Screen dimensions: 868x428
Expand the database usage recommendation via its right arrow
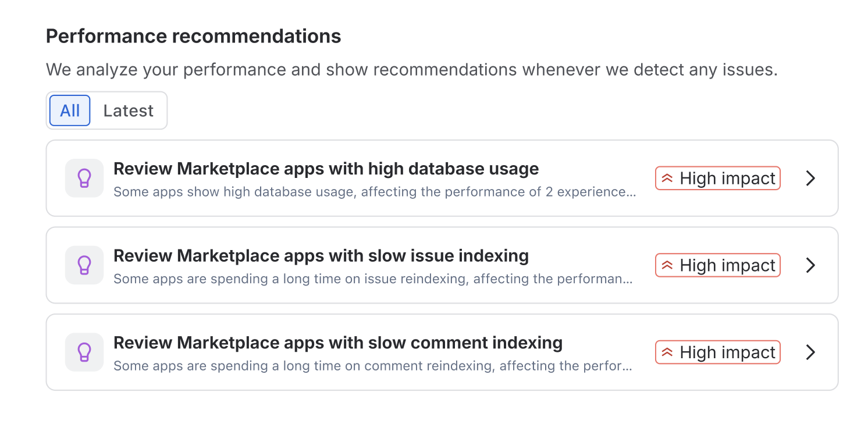[x=810, y=178]
